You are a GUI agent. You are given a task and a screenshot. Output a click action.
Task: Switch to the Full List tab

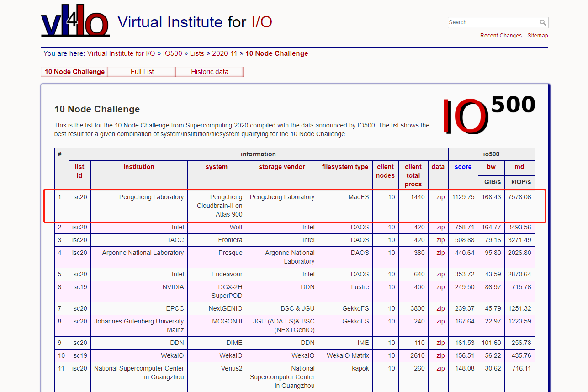point(142,72)
